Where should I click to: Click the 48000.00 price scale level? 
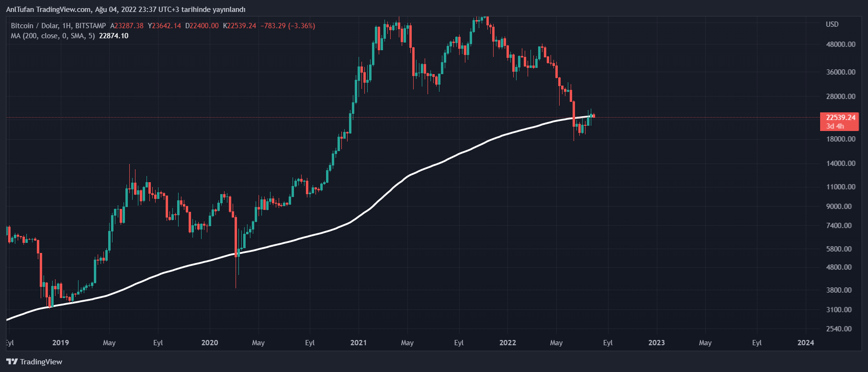click(841, 44)
